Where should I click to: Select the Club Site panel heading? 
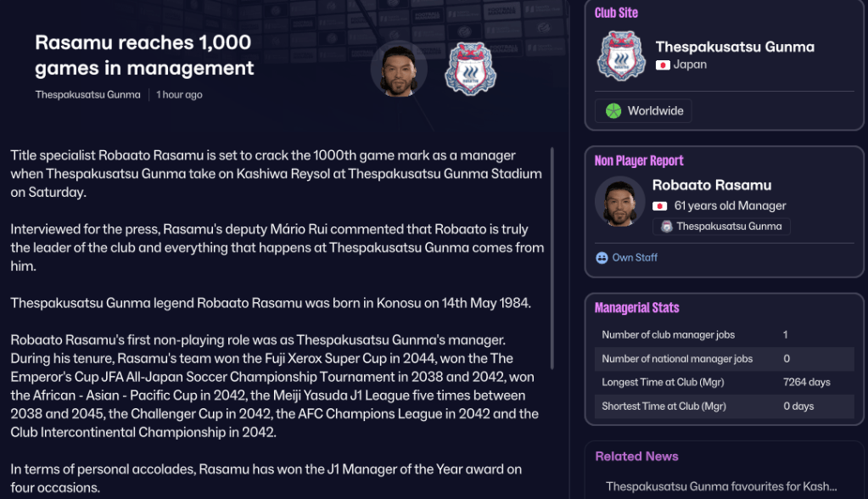616,13
